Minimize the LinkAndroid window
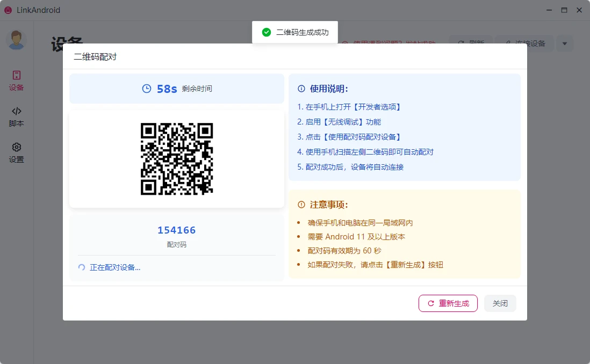Image resolution: width=590 pixels, height=364 pixels. pos(549,10)
